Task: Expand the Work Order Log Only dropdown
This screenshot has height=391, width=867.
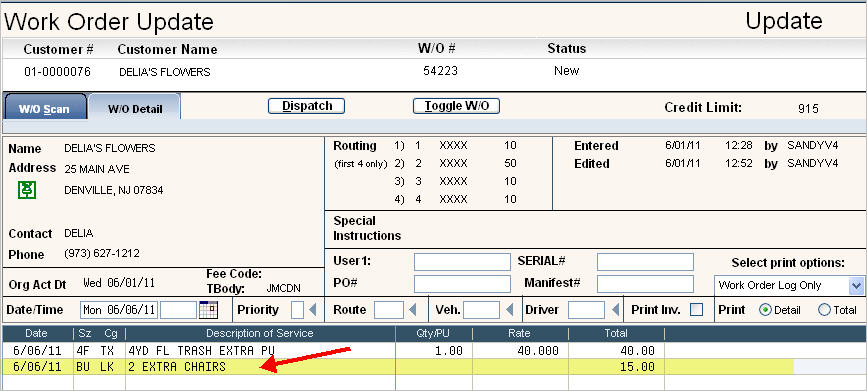Action: tap(856, 285)
